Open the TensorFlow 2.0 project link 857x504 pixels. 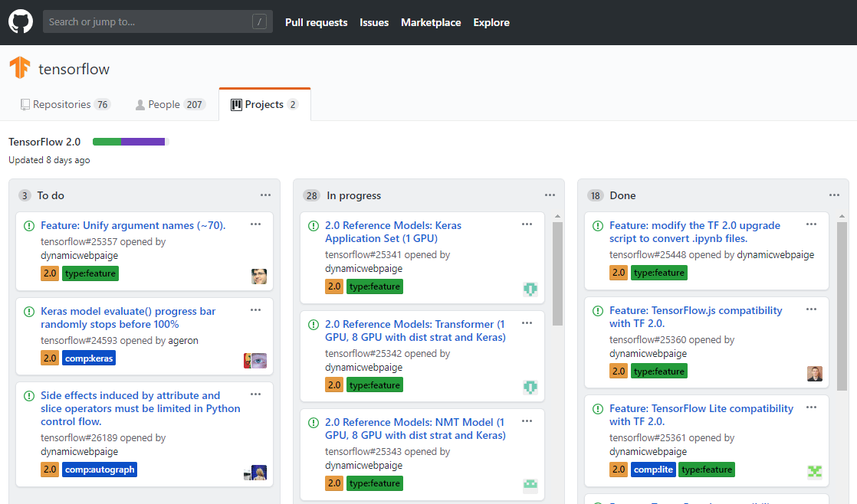[44, 142]
